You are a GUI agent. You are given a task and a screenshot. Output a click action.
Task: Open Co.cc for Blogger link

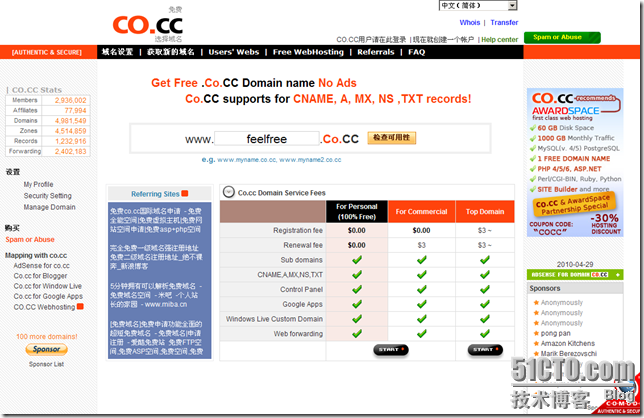pos(40,276)
